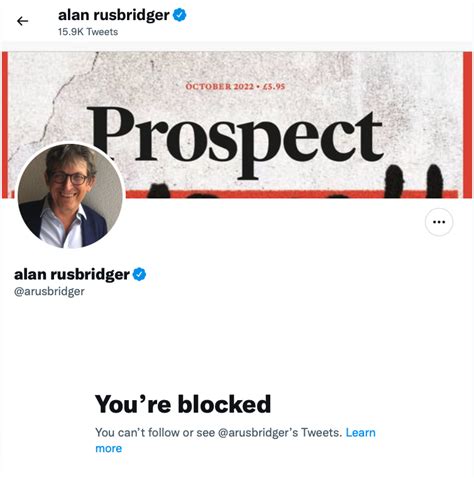
Task: Click verified badge beside profile display name
Action: pyautogui.click(x=139, y=274)
